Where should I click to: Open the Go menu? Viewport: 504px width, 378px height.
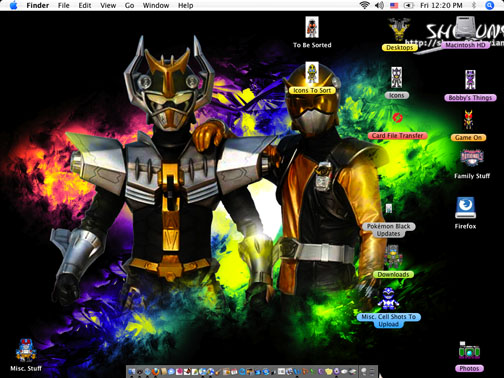129,5
